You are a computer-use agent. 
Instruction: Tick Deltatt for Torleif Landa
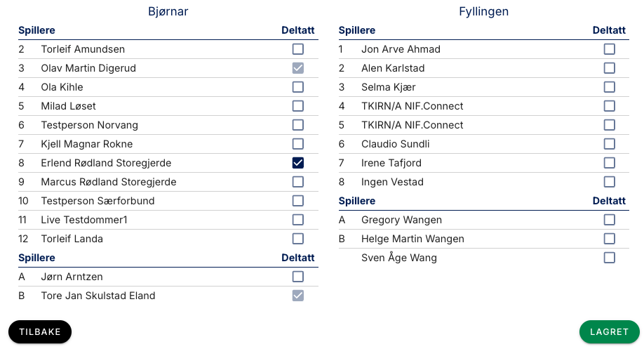pos(298,239)
